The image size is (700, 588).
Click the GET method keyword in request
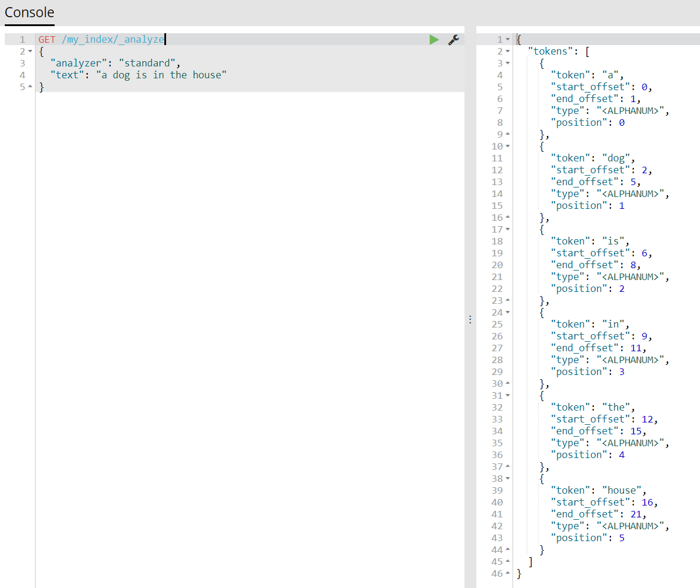pyautogui.click(x=47, y=40)
